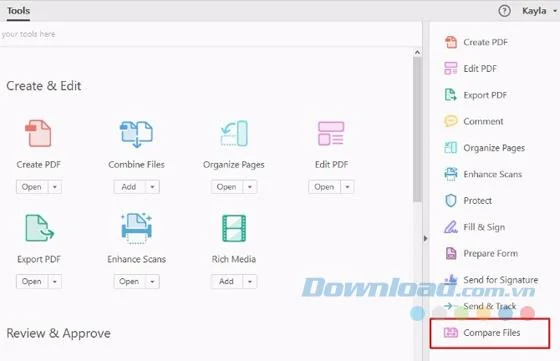This screenshot has height=361, width=560.
Task: Click the Organize Pages large icon
Action: point(234,133)
